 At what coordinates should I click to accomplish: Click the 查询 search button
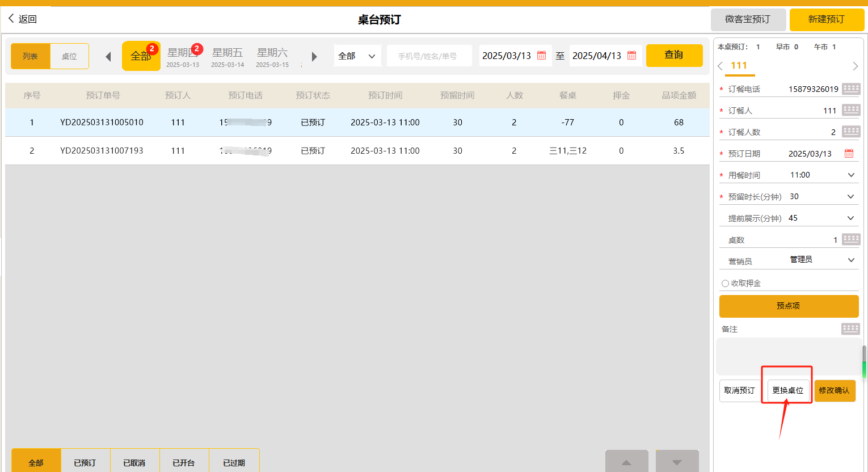pos(674,56)
